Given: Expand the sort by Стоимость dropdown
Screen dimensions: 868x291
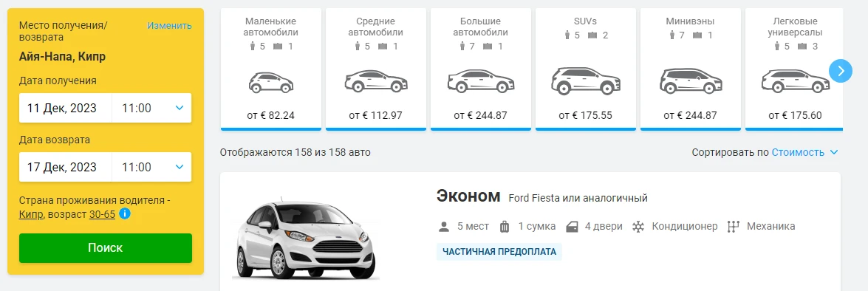Looking at the screenshot, I should (x=805, y=152).
